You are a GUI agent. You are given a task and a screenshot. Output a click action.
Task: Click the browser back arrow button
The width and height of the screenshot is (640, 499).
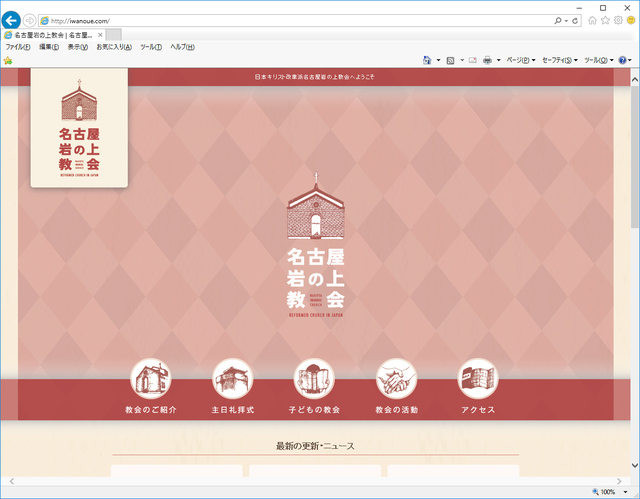[x=12, y=20]
